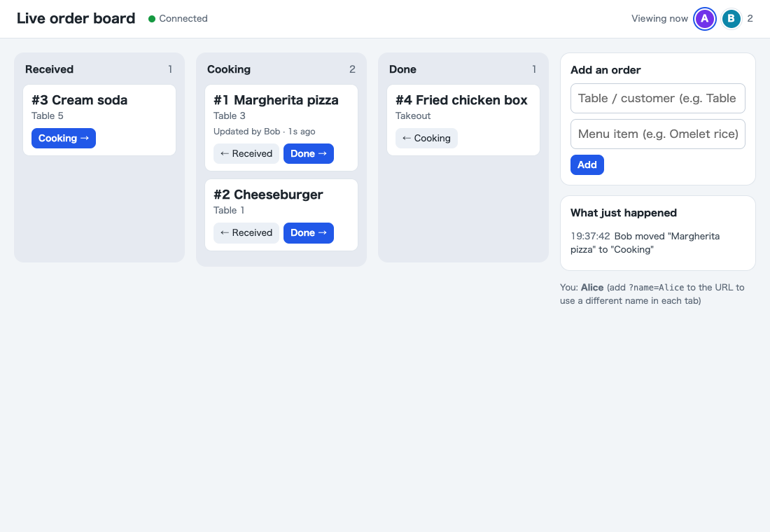Click the "Viewing now" label
This screenshot has width=770, height=532.
[x=659, y=19]
